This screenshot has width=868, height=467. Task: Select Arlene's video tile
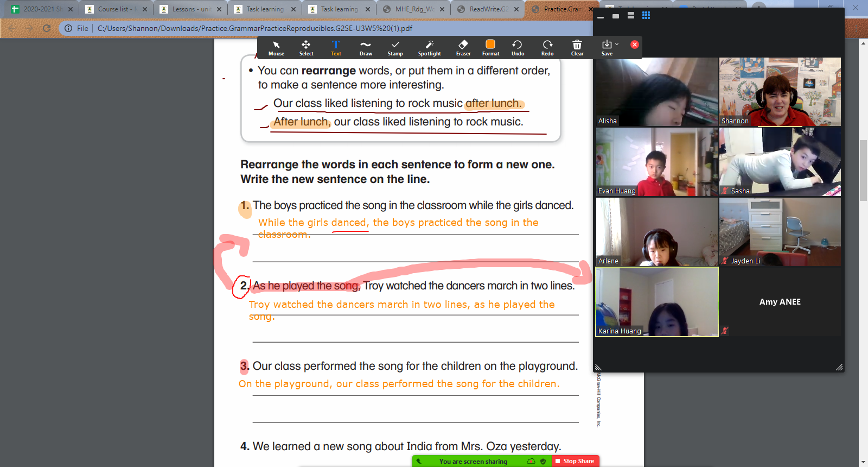pyautogui.click(x=656, y=232)
